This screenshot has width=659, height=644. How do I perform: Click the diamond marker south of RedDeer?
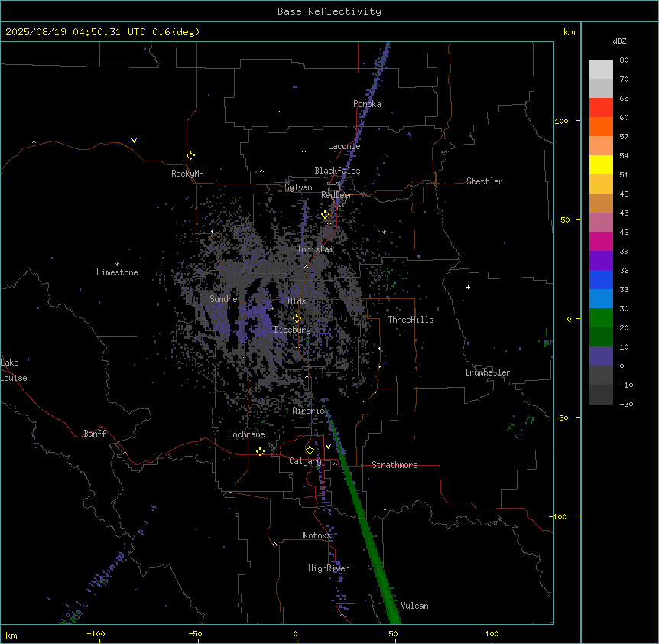click(325, 215)
